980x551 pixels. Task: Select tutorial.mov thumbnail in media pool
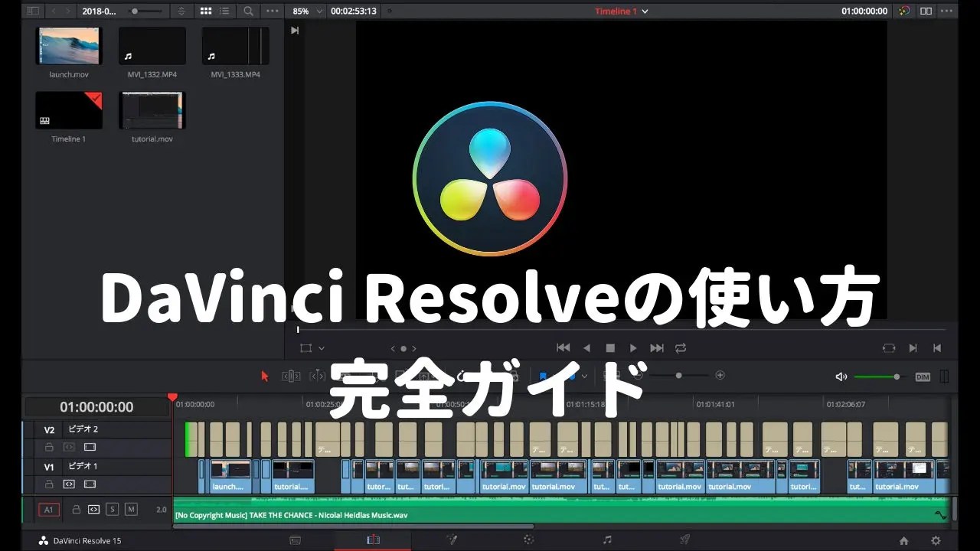tap(152, 110)
